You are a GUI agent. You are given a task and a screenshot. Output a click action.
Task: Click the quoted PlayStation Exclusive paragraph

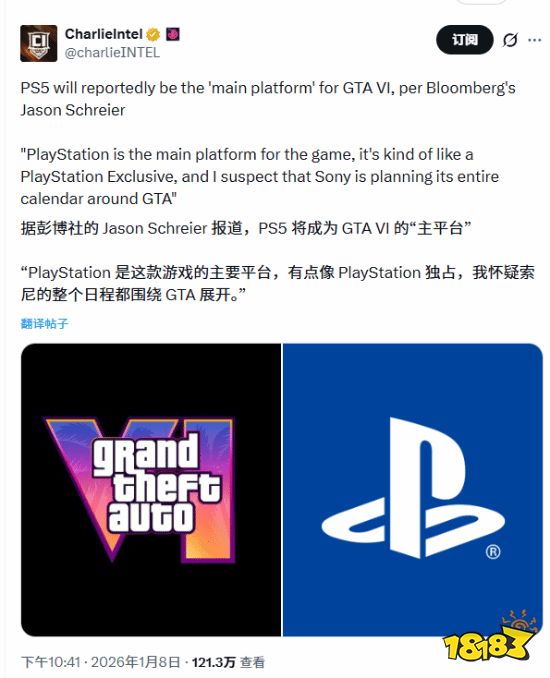pos(259,176)
